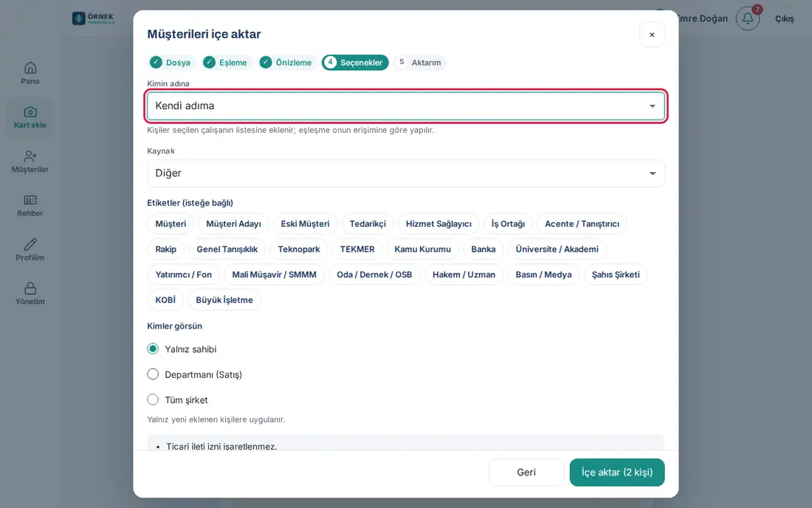
Task: Click the Profilim pencil icon
Action: point(30,244)
